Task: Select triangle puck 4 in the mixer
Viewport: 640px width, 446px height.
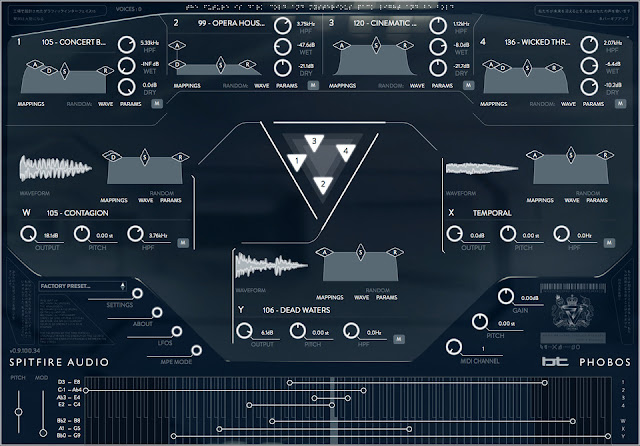Action: [x=346, y=152]
